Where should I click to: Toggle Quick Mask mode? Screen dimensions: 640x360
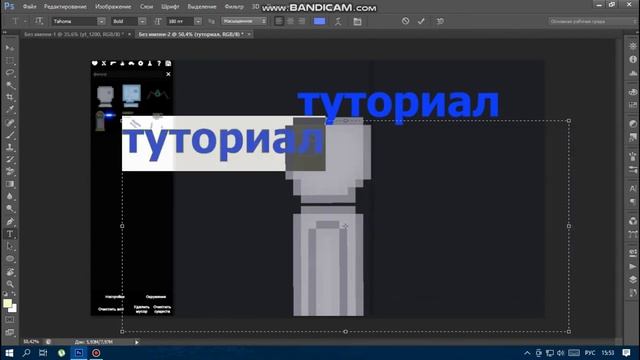(x=10, y=320)
